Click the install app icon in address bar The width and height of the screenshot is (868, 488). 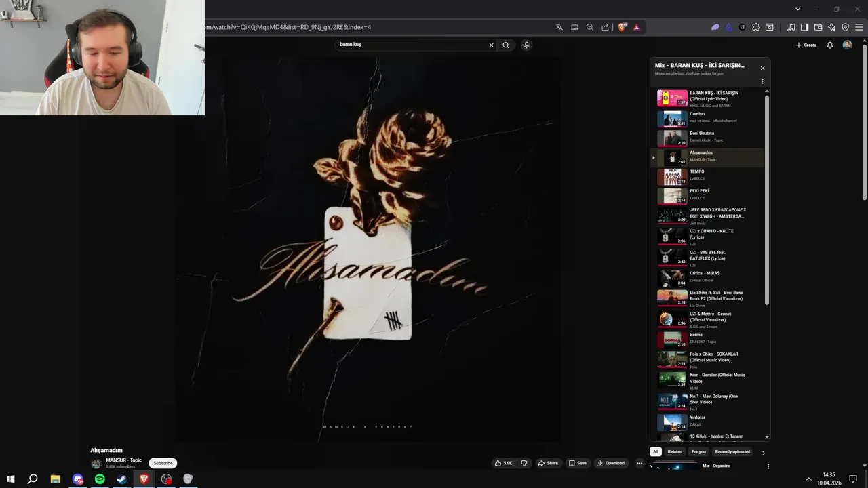pos(574,27)
